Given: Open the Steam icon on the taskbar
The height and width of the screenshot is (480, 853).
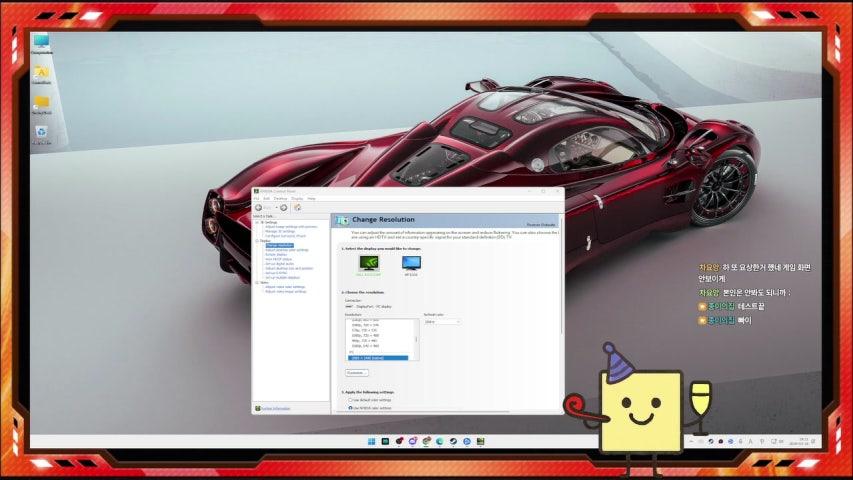Looking at the screenshot, I should (453, 441).
